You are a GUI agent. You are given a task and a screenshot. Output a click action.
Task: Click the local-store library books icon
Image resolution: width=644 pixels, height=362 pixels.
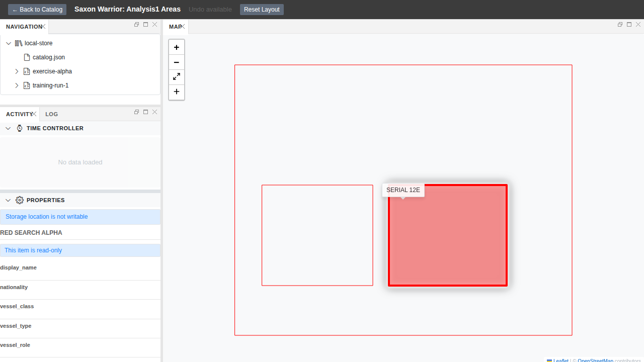(19, 43)
